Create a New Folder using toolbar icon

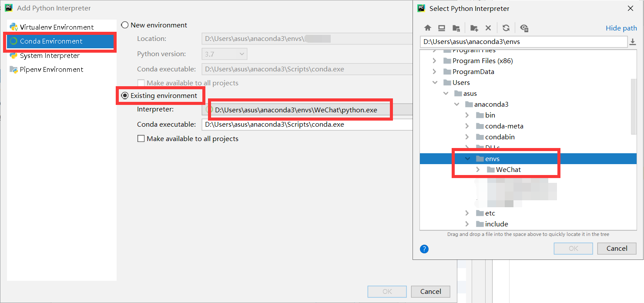pos(473,27)
